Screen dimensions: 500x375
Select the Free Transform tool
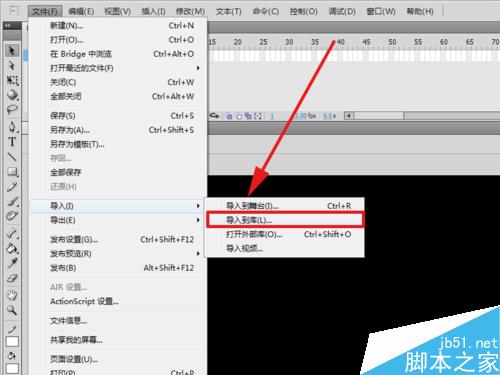click(12, 80)
